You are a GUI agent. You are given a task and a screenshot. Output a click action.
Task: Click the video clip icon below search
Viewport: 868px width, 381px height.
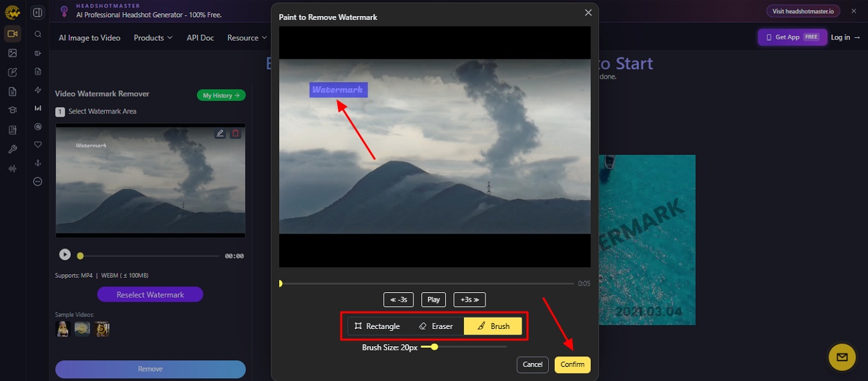click(x=37, y=53)
